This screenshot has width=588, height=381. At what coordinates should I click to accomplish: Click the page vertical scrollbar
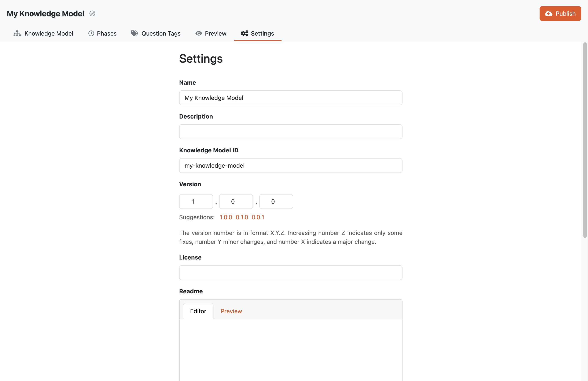tap(585, 140)
